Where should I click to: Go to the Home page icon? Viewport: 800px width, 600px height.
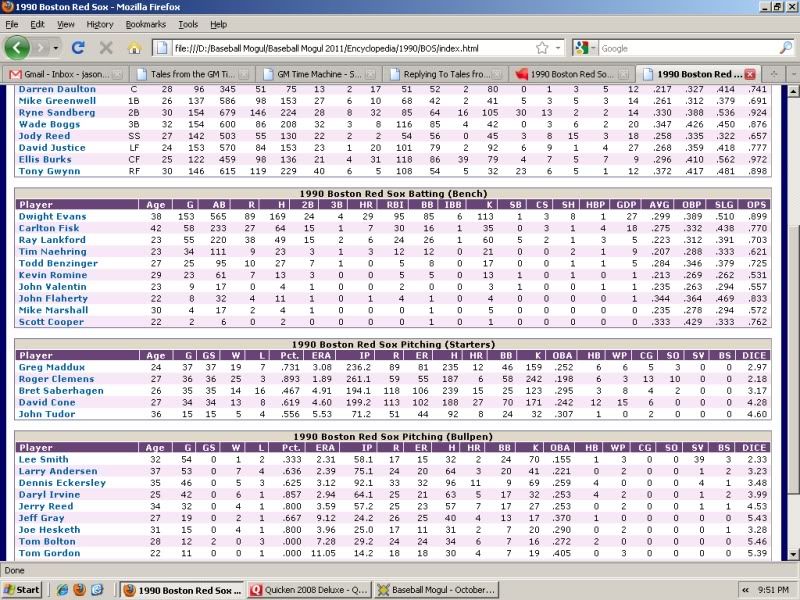click(x=134, y=48)
